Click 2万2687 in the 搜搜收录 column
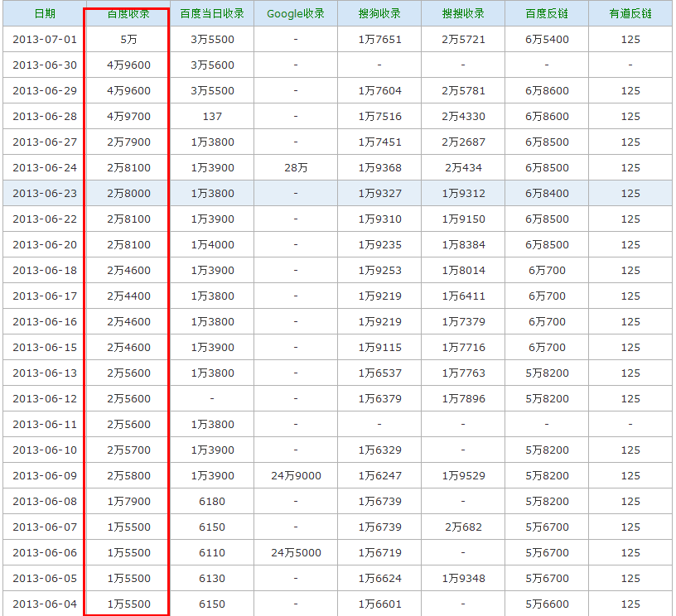Image resolution: width=676 pixels, height=616 pixels. pos(463,142)
